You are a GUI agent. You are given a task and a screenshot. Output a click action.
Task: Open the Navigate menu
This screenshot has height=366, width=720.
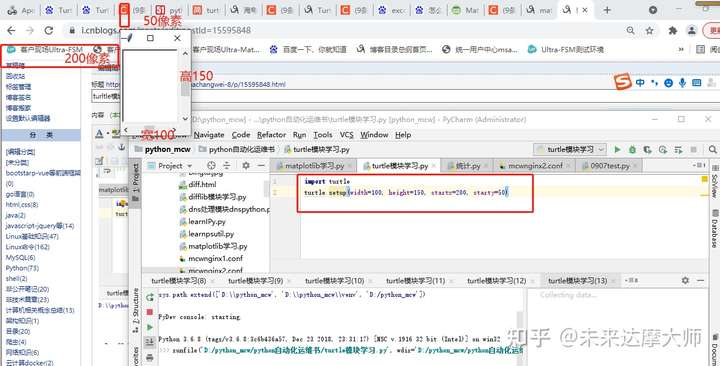[x=209, y=135]
